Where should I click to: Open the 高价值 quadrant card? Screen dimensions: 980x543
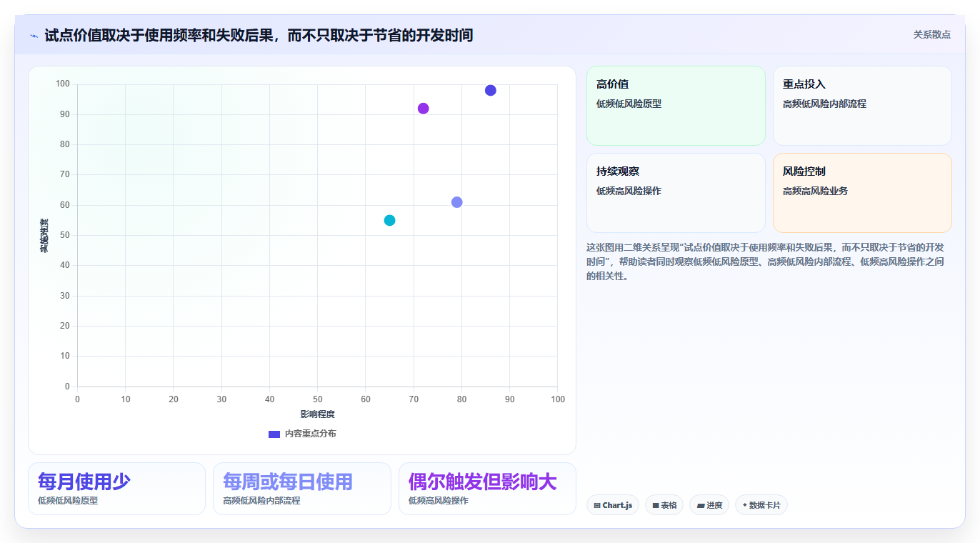676,106
